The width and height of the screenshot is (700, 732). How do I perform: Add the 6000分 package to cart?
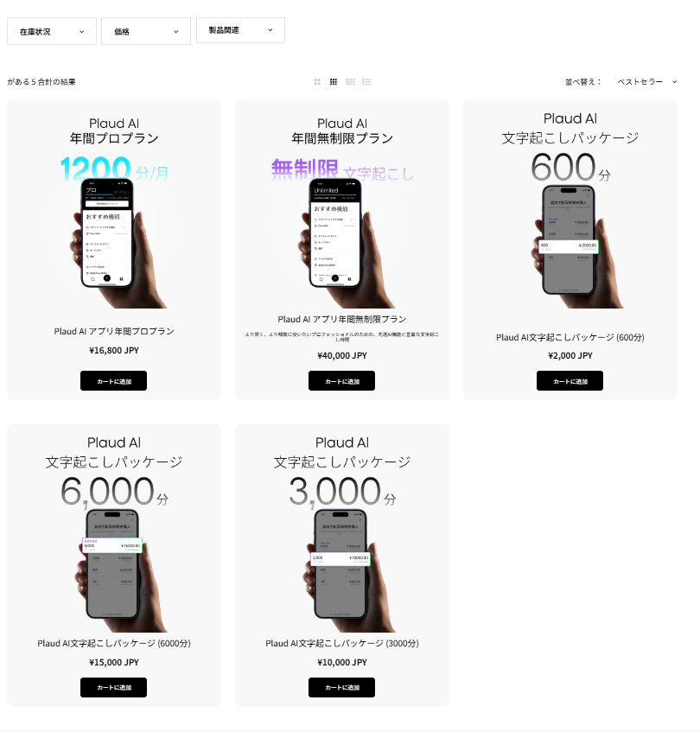click(113, 687)
